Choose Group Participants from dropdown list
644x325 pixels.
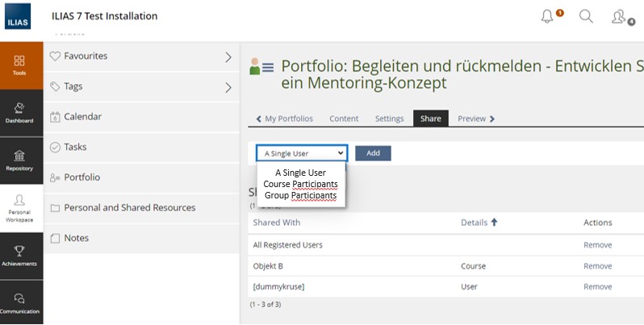[x=300, y=195]
